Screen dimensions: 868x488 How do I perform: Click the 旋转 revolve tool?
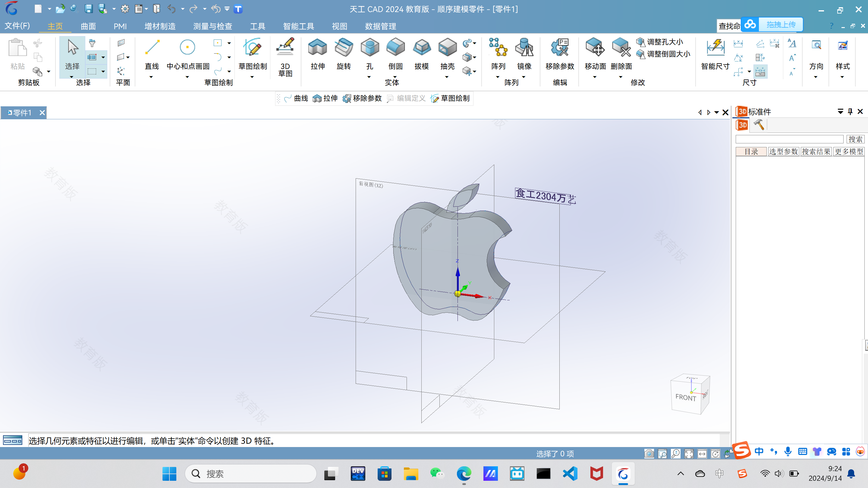point(343,54)
